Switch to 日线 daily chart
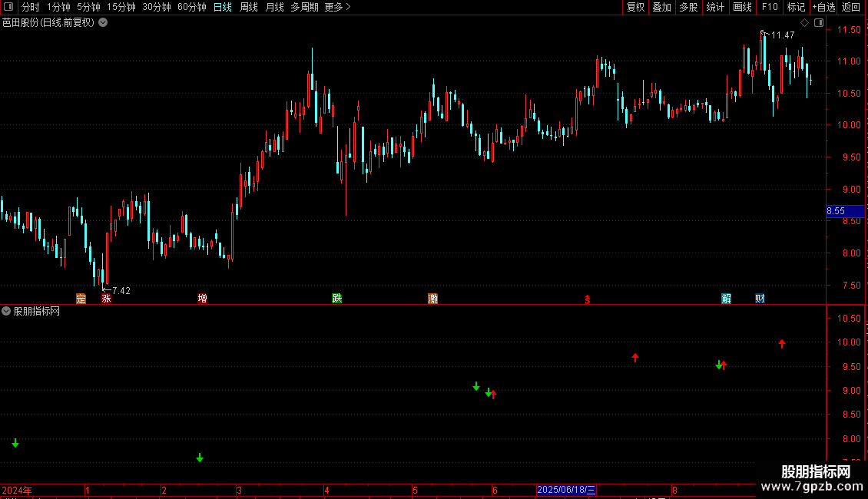The width and height of the screenshot is (868, 499). (x=223, y=7)
